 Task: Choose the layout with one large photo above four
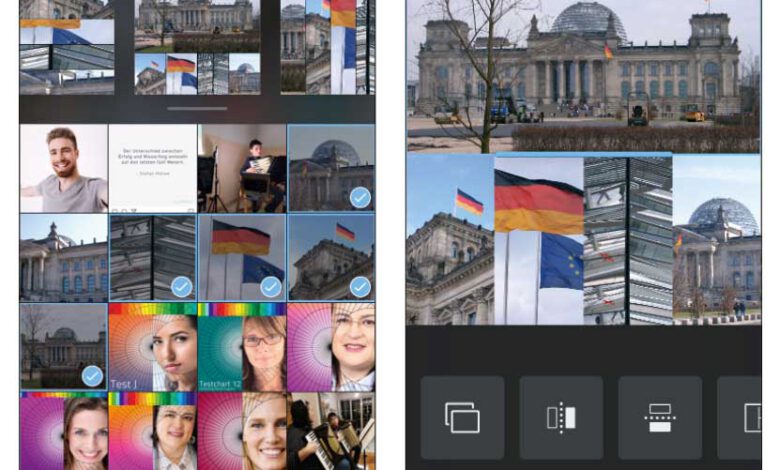coord(197,47)
